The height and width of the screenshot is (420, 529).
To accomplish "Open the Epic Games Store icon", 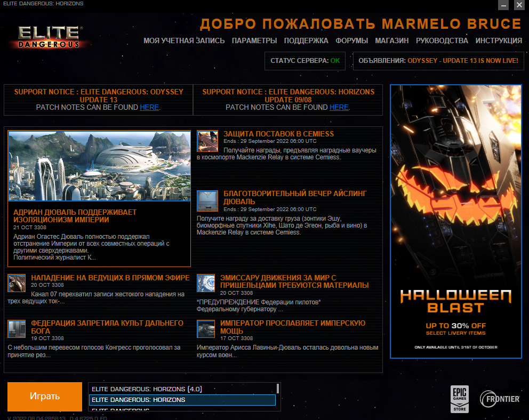I will pyautogui.click(x=460, y=399).
